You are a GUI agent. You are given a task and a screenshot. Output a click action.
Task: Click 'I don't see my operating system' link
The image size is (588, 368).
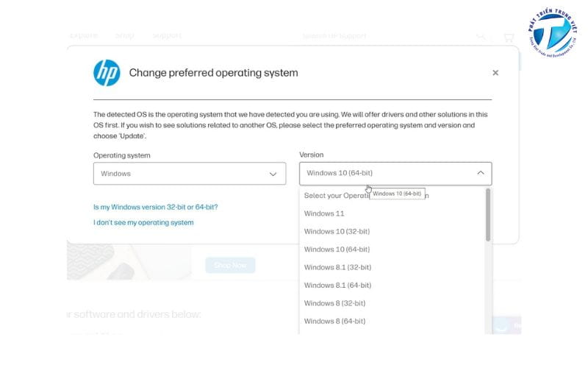coord(143,222)
